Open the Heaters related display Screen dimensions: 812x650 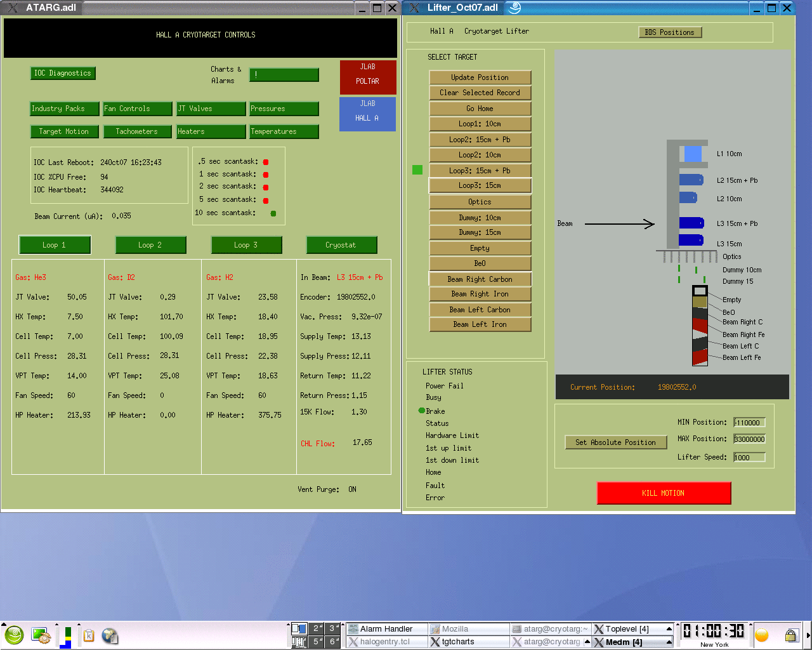tap(211, 131)
